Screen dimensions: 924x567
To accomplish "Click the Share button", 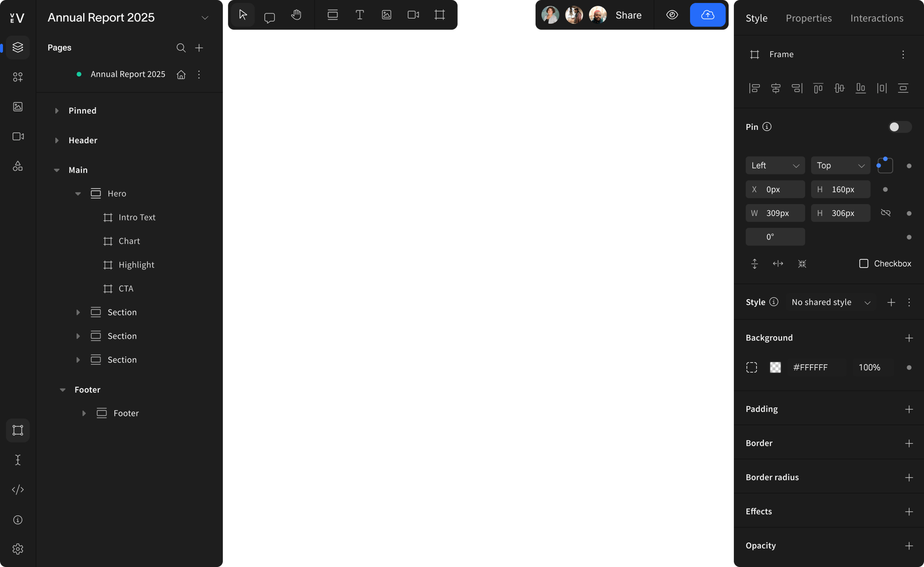I will point(629,15).
